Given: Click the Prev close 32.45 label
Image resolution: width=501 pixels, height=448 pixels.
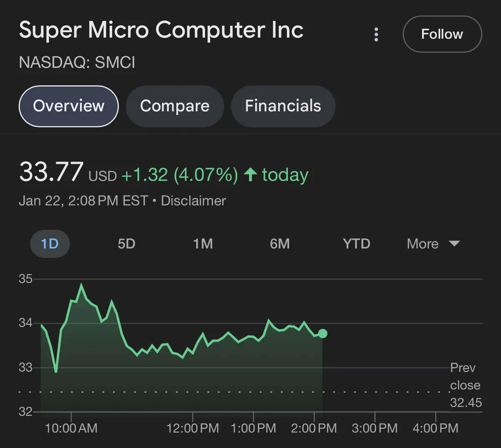Looking at the screenshot, I should [x=465, y=385].
